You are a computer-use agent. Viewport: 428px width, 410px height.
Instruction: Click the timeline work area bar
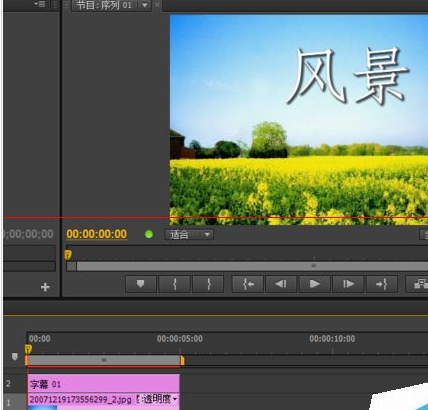point(104,360)
